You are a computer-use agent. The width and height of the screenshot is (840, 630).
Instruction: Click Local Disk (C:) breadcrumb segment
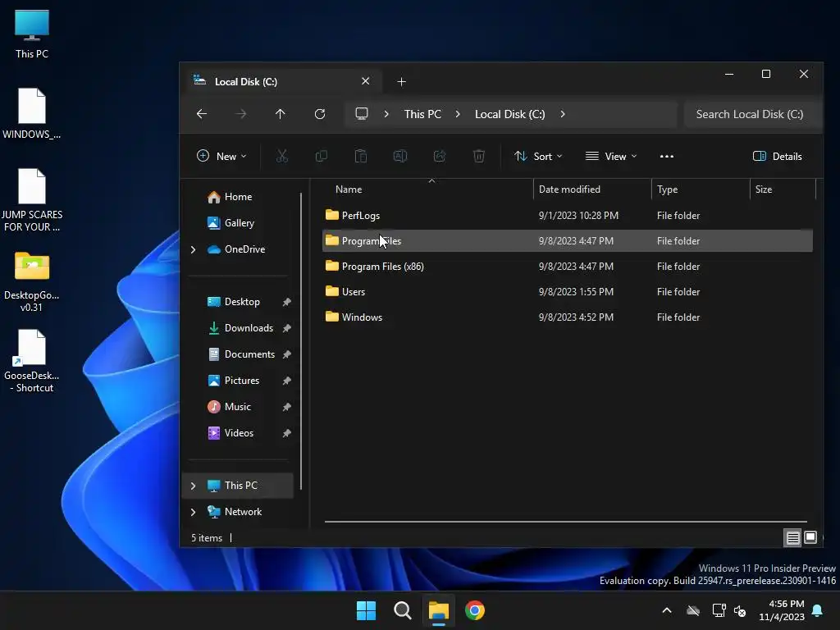509,114
